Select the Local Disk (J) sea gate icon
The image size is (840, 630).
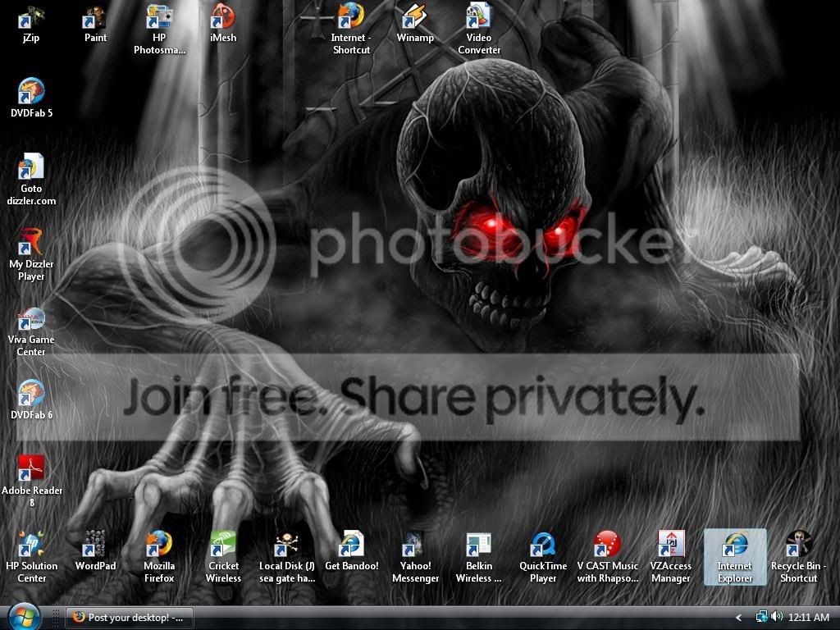(286, 557)
